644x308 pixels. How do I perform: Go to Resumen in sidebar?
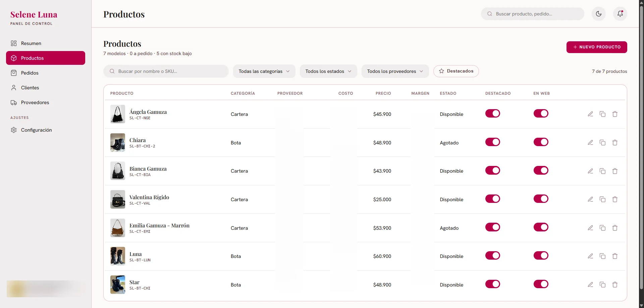point(46,43)
